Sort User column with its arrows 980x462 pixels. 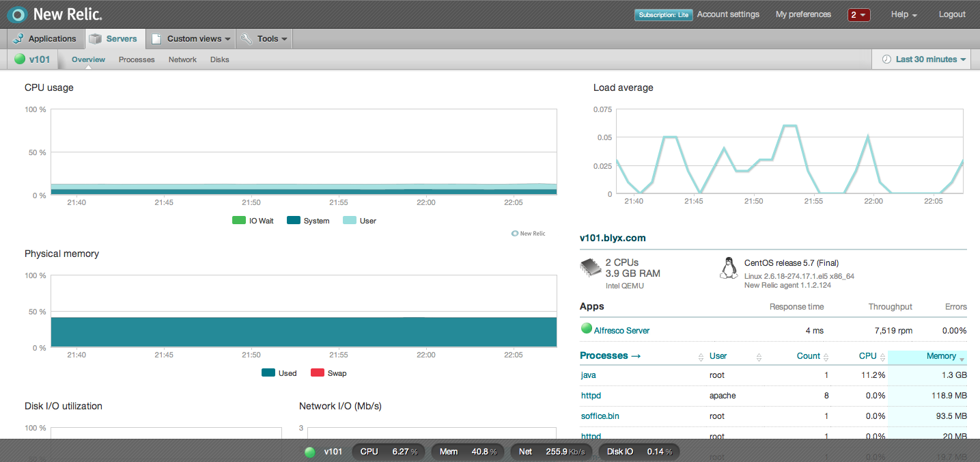759,357
